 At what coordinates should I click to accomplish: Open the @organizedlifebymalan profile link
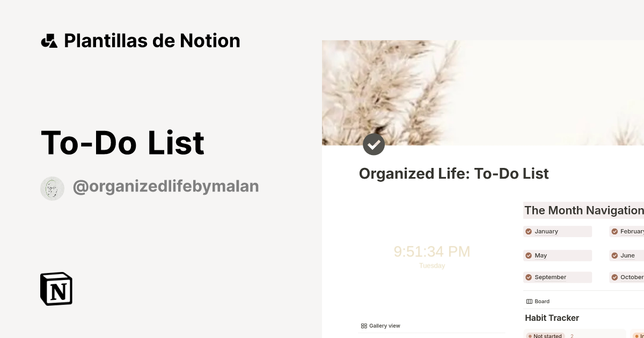(166, 186)
